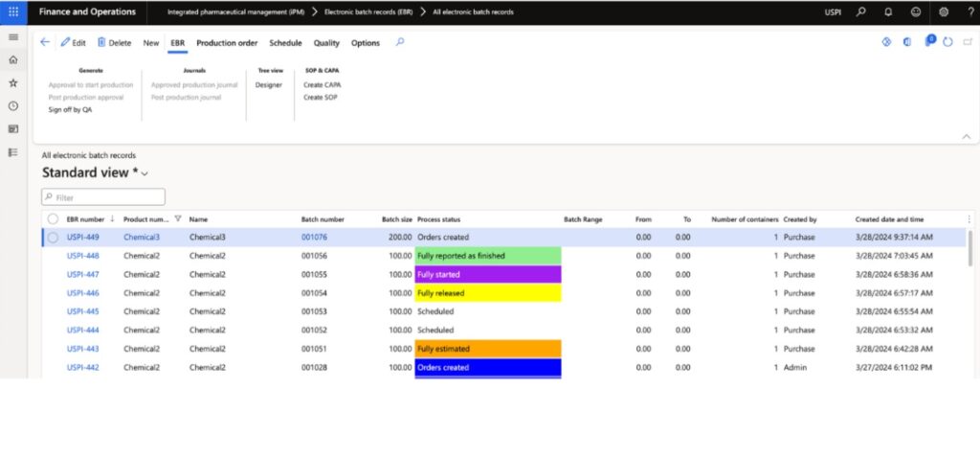Open the app launcher waffle icon
This screenshot has height=457, width=980.
(12, 12)
